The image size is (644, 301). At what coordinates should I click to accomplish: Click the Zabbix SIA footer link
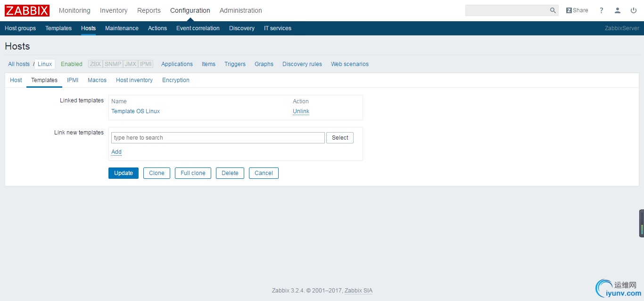358,291
